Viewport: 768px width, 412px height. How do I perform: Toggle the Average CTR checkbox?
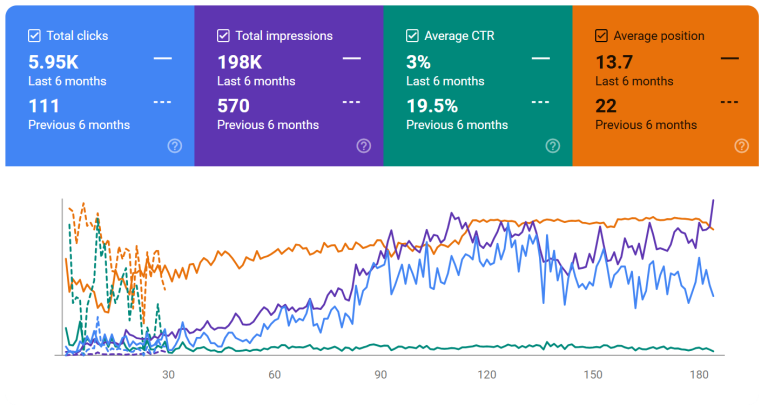point(412,36)
